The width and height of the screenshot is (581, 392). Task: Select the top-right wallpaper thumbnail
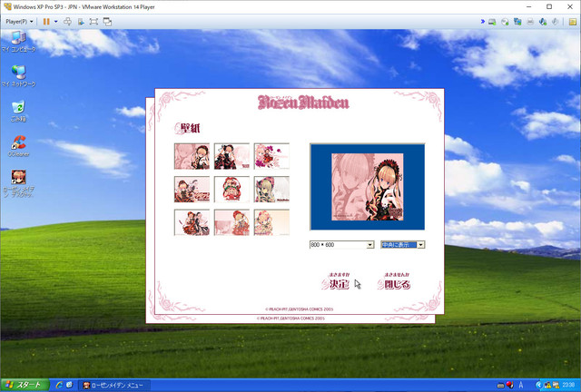coord(271,156)
